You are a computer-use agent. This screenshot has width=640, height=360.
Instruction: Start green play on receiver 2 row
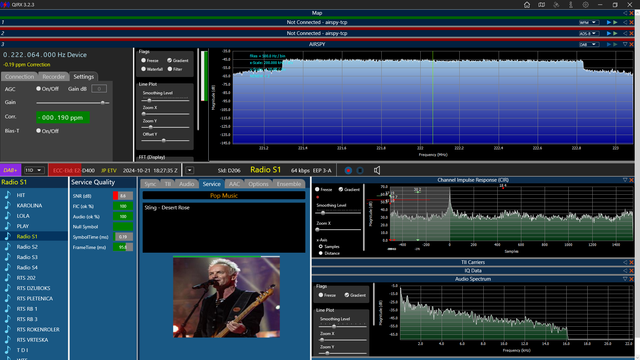point(615,33)
